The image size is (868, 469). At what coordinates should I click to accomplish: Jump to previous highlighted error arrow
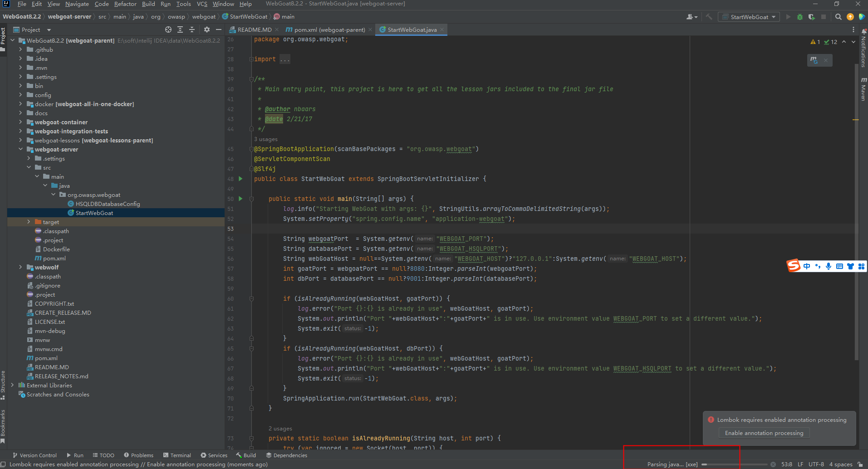click(844, 42)
